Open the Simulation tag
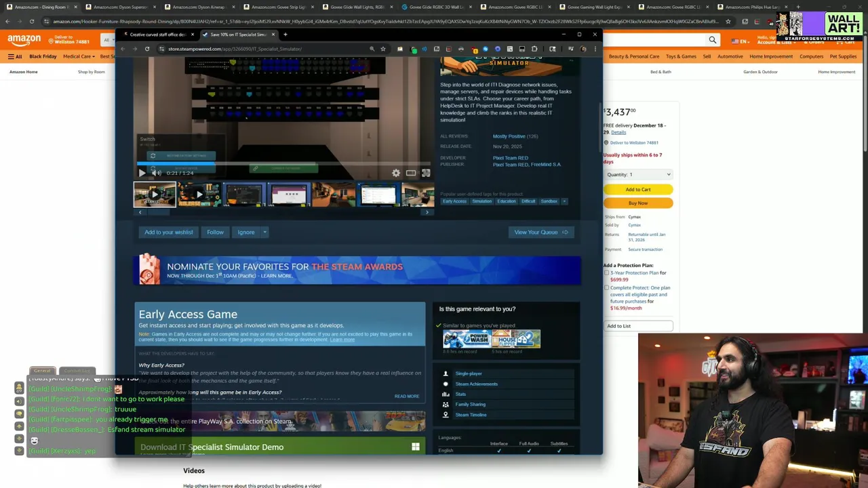The height and width of the screenshot is (488, 868). pos(482,201)
